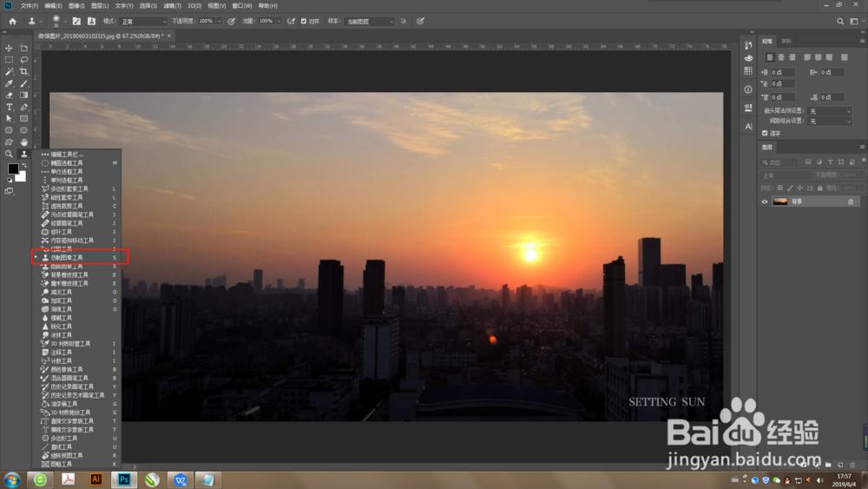This screenshot has height=489, width=868.
Task: Open the 模式 blend mode dropdown
Action: tap(143, 21)
